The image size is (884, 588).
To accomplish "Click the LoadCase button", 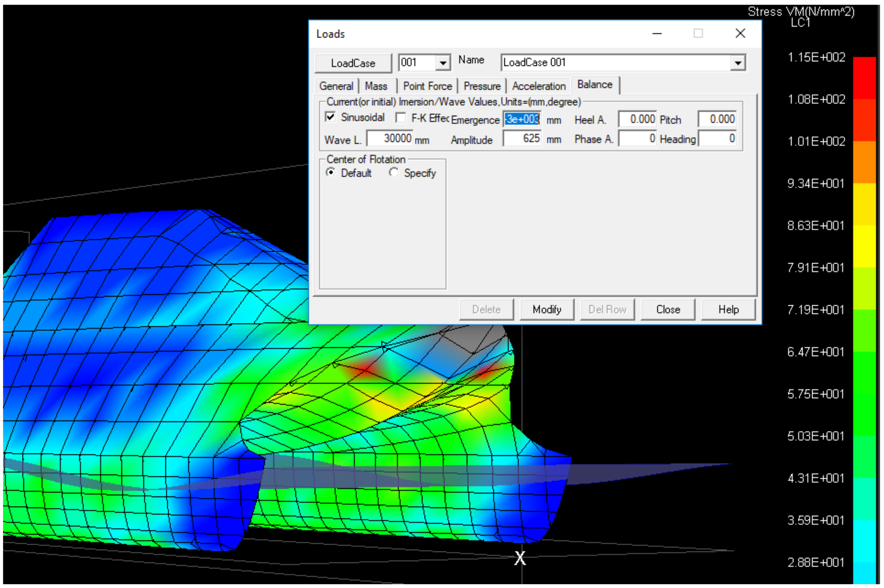I will 353,63.
